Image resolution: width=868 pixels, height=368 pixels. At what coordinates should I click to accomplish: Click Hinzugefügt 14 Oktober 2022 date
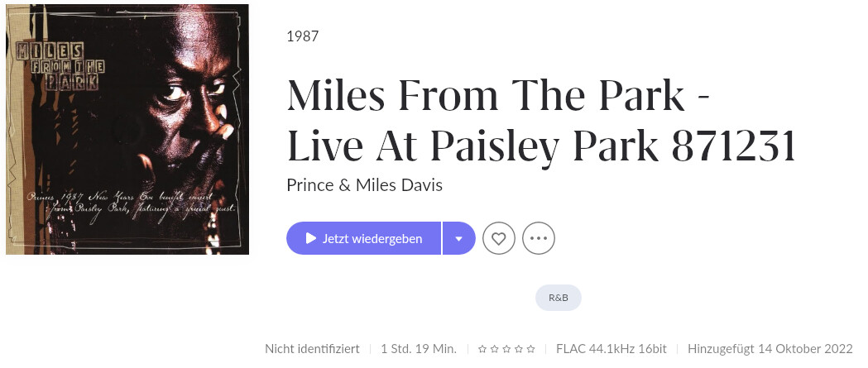click(770, 349)
